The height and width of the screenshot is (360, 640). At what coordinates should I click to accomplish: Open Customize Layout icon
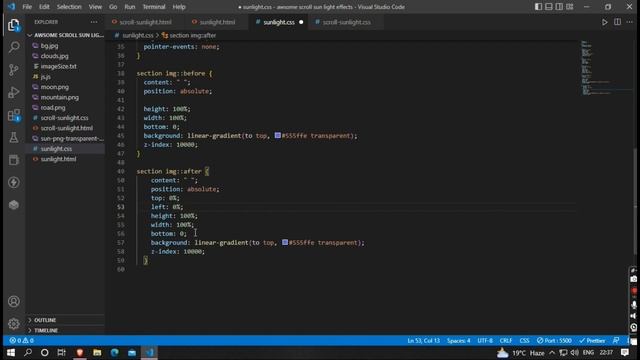[570, 7]
